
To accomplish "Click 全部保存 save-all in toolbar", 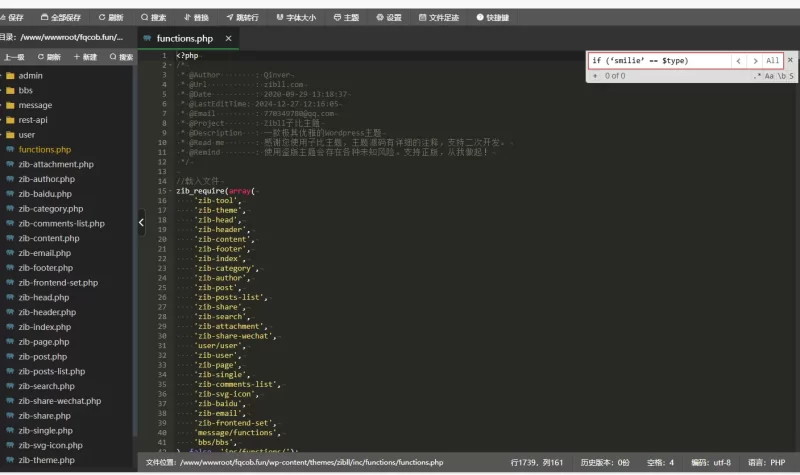I will (61, 17).
